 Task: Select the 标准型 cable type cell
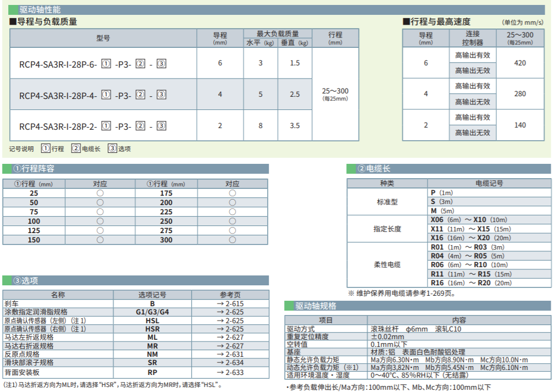[x=387, y=202]
